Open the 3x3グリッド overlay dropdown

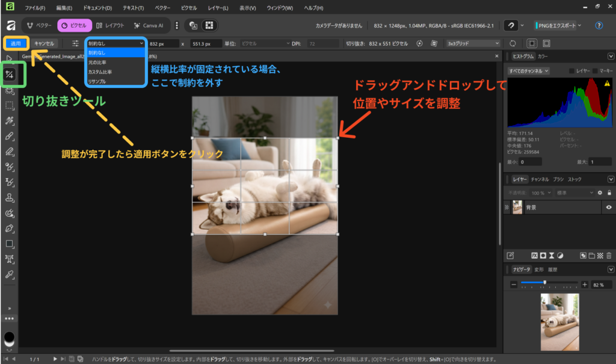(473, 43)
